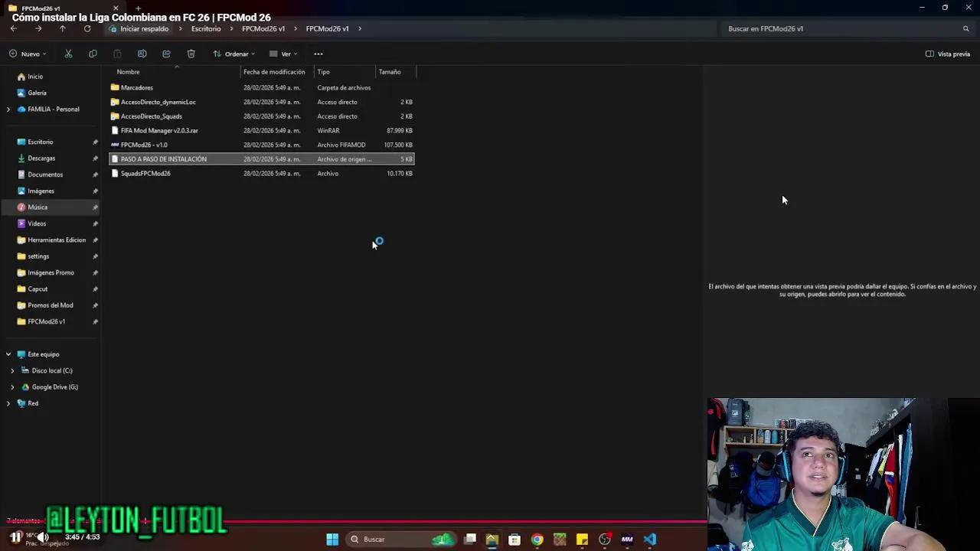Open File Explorer from the taskbar

[492, 540]
